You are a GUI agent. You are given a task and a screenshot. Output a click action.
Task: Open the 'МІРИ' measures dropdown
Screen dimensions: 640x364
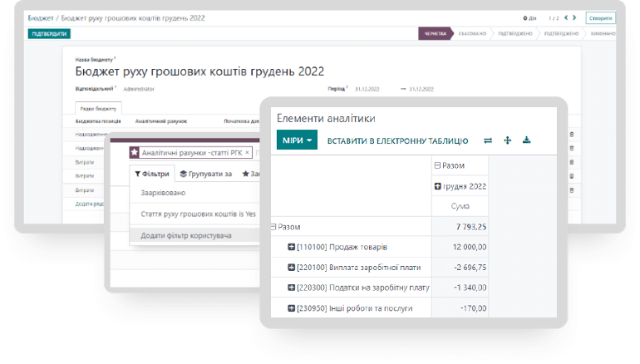pyautogui.click(x=297, y=141)
